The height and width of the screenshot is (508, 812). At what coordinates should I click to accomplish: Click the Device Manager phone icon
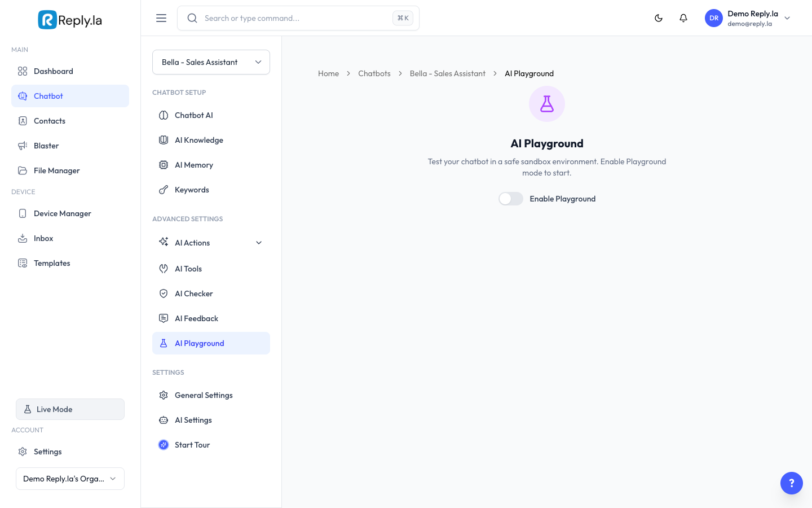click(23, 213)
